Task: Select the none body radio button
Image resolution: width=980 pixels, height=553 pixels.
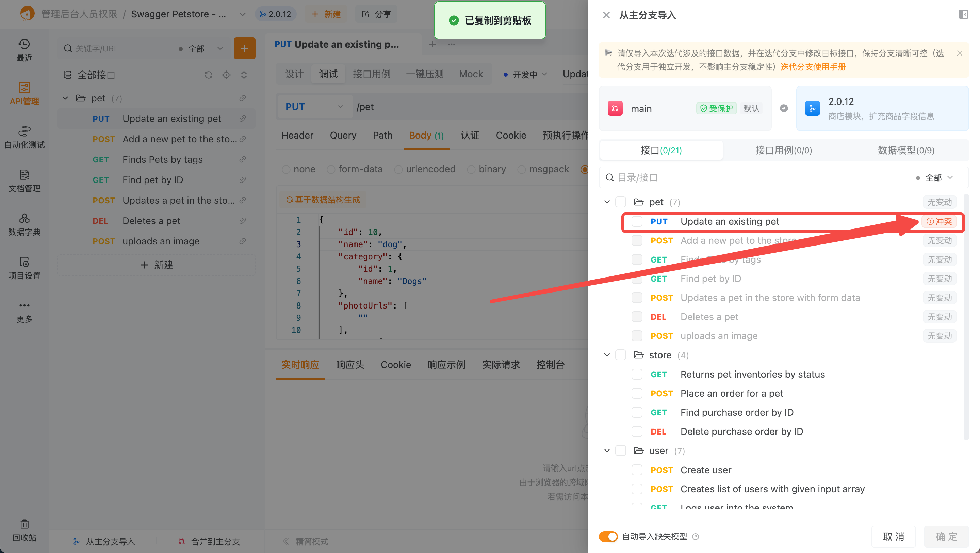Action: (x=286, y=169)
